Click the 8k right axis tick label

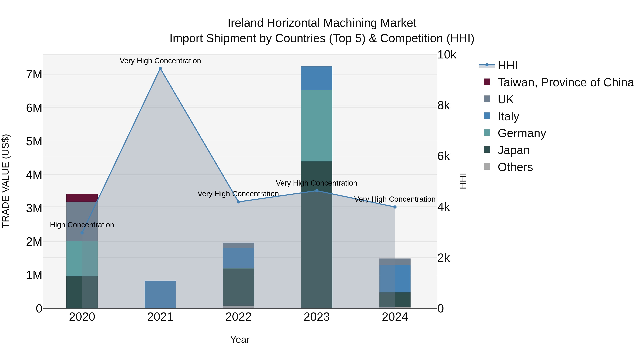click(443, 105)
